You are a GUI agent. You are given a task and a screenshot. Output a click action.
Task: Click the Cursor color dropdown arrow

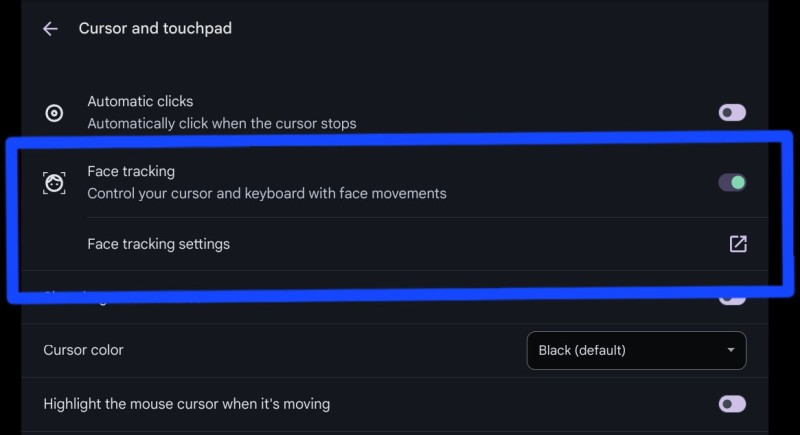pos(731,350)
